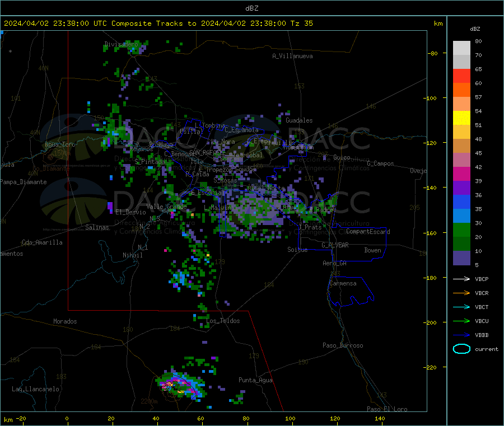Click the white VBCP arrow legend icon
The image size is (504, 426).
(x=461, y=279)
